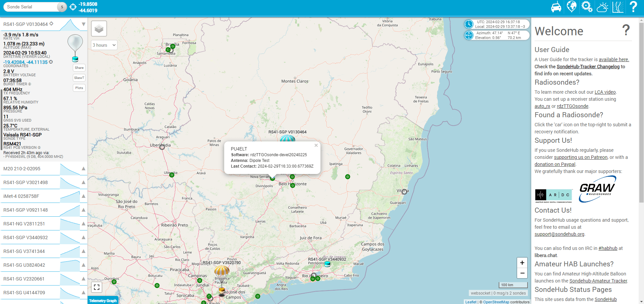Open the supporting us on Patreon link
This screenshot has width=644, height=304.
[581, 157]
